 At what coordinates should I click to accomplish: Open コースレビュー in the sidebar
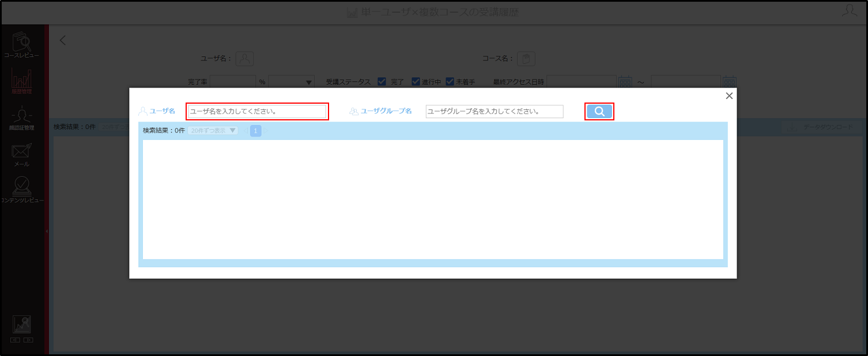click(22, 46)
